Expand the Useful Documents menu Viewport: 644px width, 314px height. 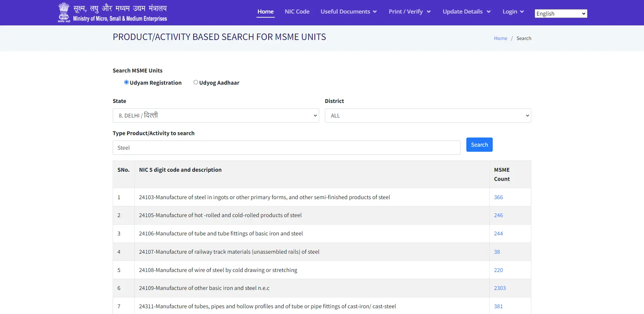pos(349,12)
